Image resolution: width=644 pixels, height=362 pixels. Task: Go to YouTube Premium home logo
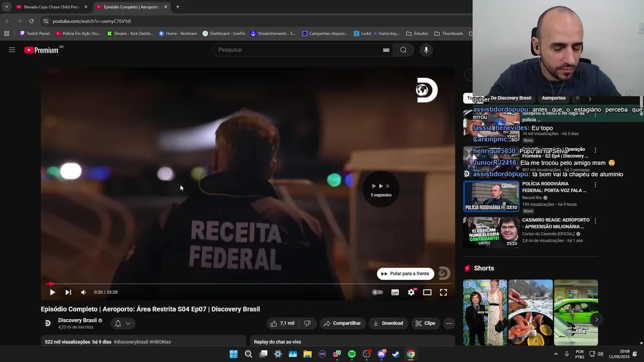click(x=41, y=50)
